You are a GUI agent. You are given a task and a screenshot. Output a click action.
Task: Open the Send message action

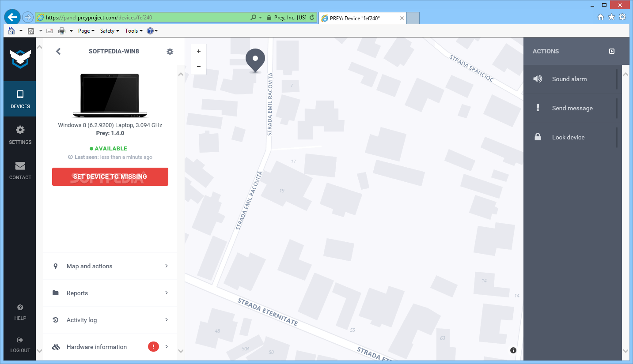pos(572,108)
